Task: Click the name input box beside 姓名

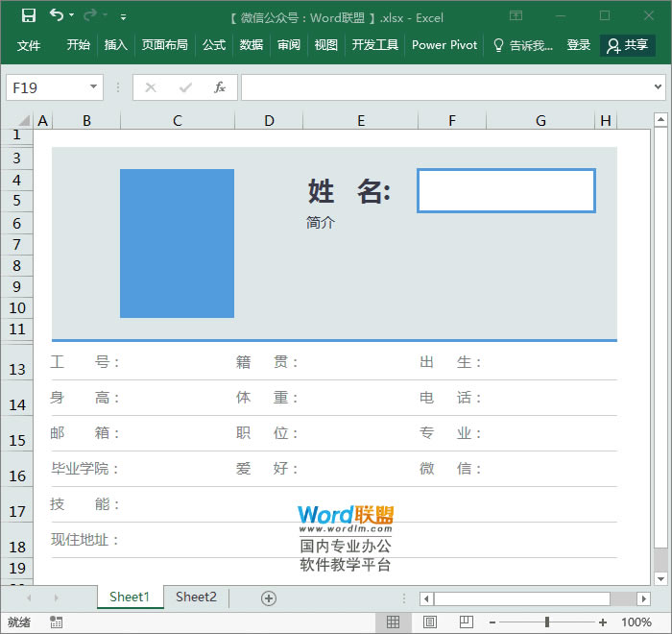Action: (506, 190)
